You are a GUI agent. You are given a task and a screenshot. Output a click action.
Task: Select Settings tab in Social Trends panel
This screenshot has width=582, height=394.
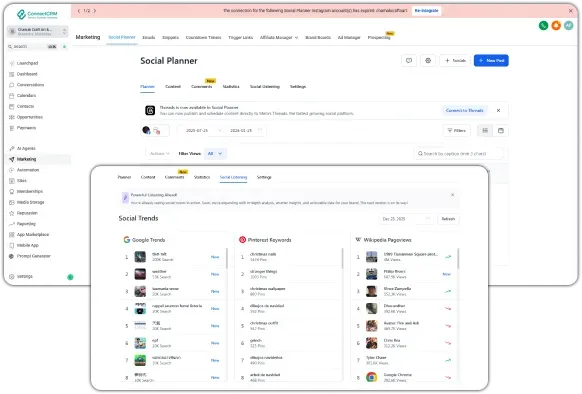click(x=264, y=177)
